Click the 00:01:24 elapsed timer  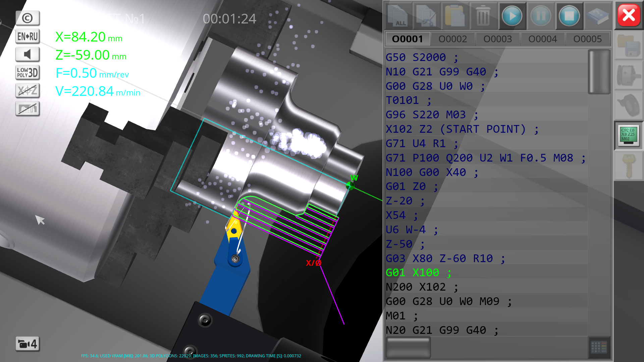229,19
